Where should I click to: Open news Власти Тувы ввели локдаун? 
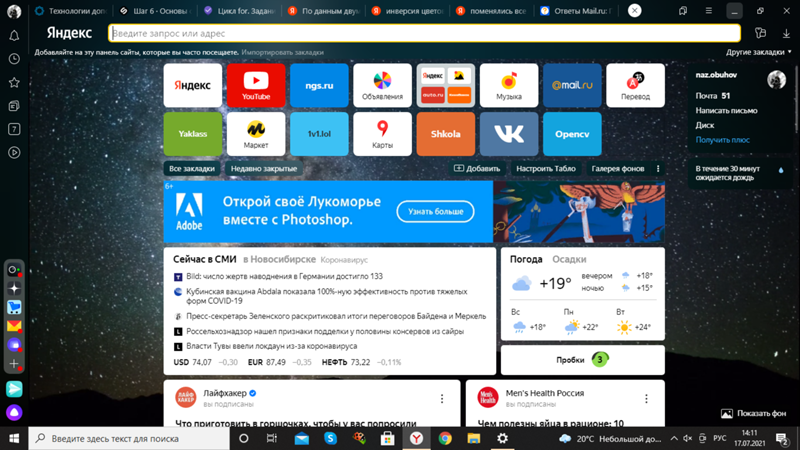point(271,346)
